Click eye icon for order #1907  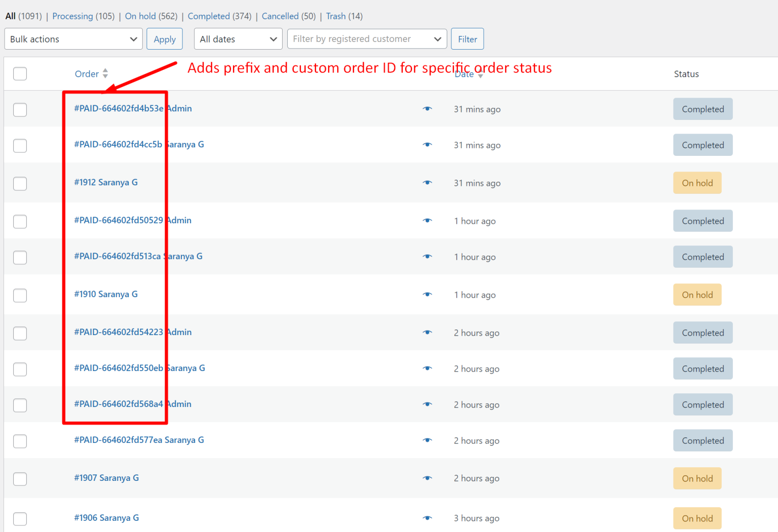(427, 478)
